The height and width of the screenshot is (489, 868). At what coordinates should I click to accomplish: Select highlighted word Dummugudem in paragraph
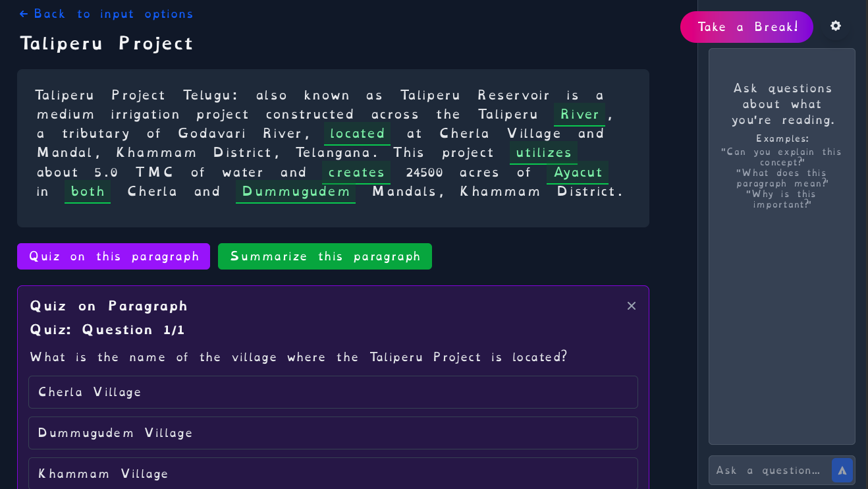(296, 192)
